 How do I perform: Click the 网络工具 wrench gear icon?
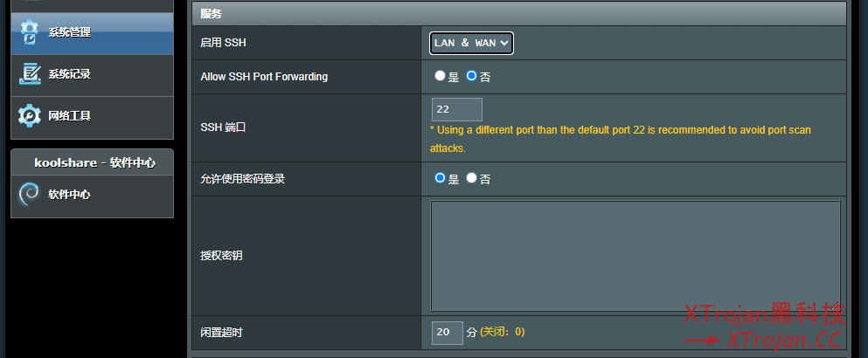(30, 115)
